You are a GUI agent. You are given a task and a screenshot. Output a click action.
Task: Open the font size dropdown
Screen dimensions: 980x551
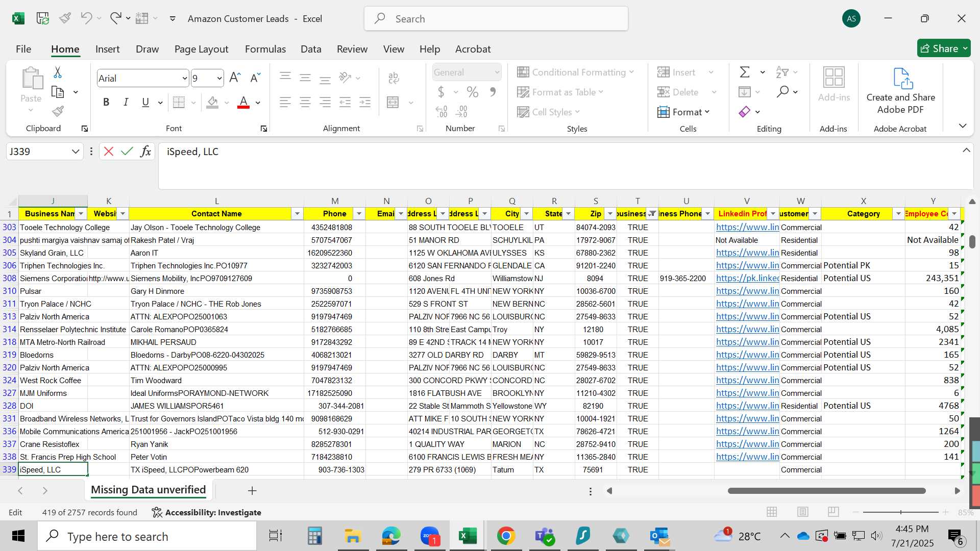(219, 78)
